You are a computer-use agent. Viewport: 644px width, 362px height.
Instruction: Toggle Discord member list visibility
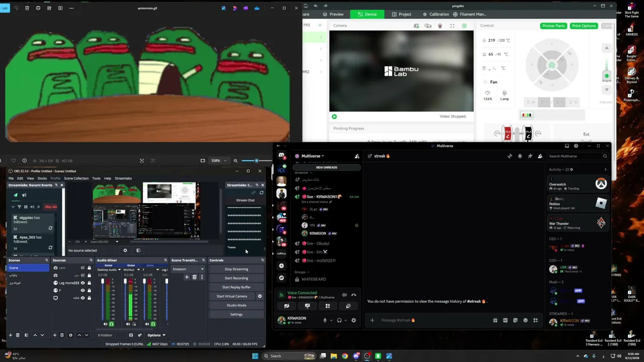540,156
